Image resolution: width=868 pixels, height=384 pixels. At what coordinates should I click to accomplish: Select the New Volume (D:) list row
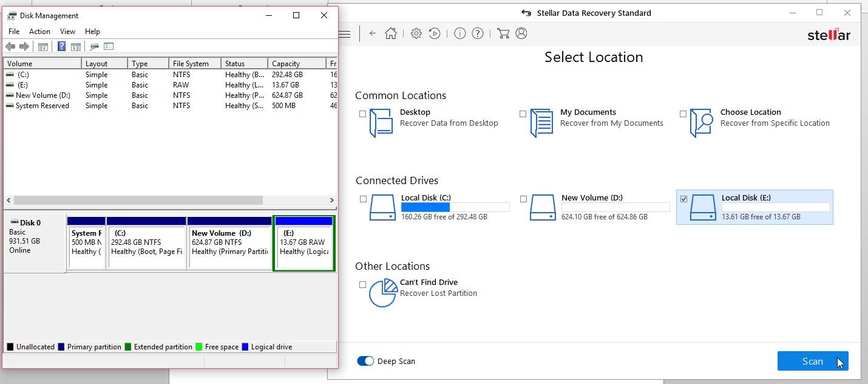click(x=170, y=95)
